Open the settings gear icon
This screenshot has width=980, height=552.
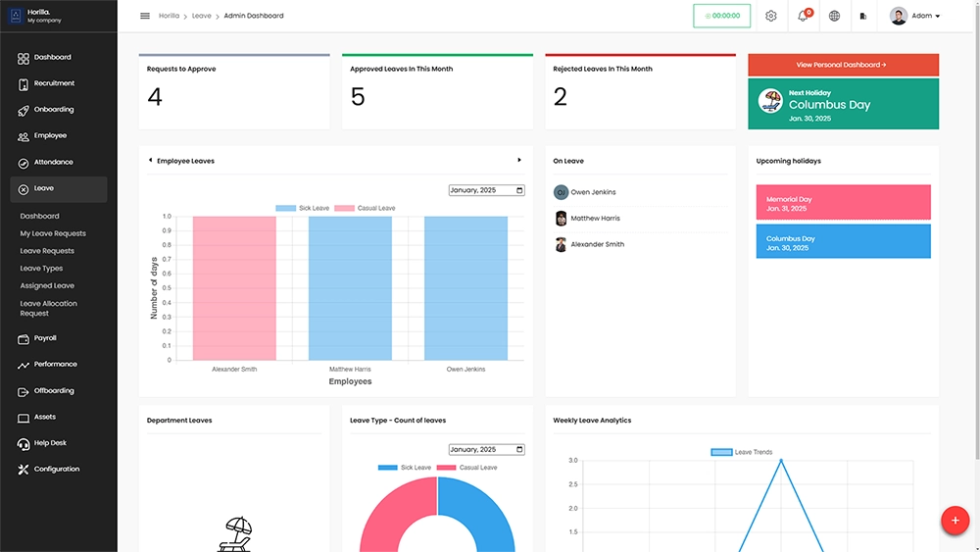point(771,16)
